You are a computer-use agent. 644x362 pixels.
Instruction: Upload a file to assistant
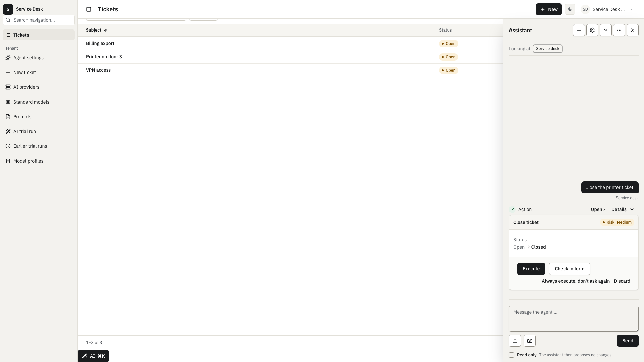click(x=515, y=341)
